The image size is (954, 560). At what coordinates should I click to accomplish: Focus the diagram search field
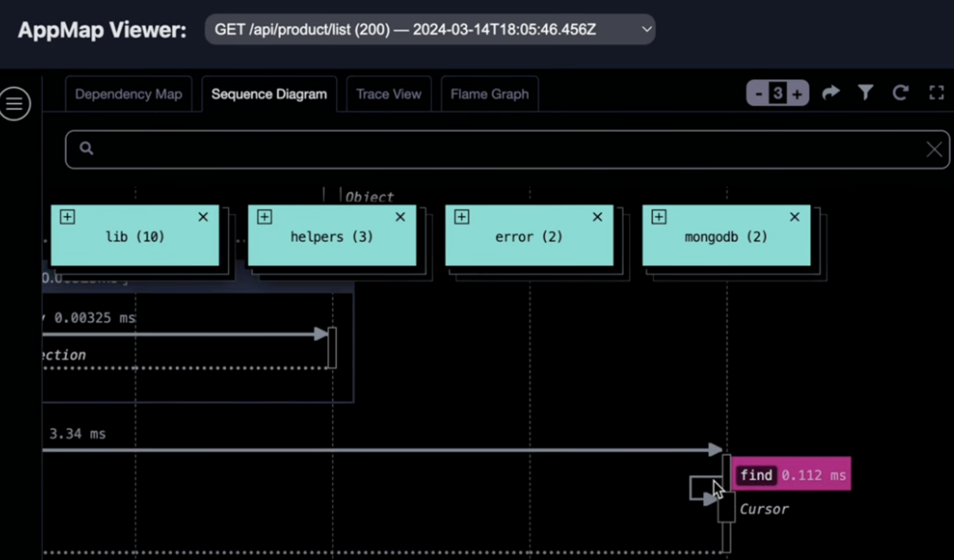(505, 149)
